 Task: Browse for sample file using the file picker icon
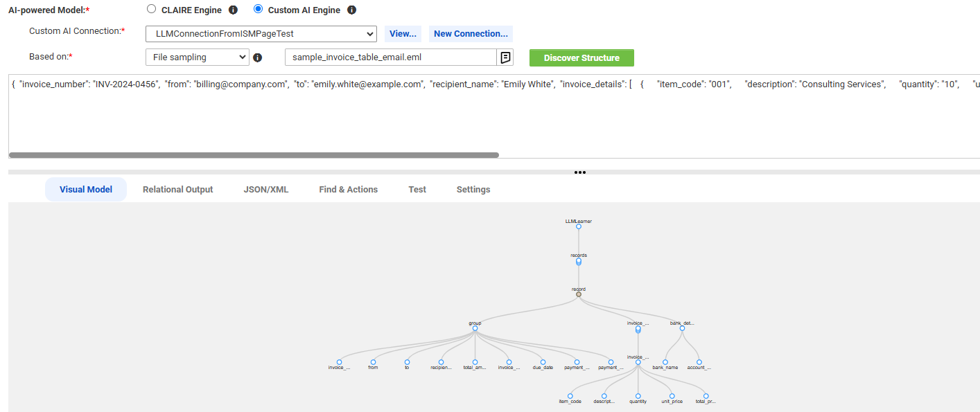505,57
